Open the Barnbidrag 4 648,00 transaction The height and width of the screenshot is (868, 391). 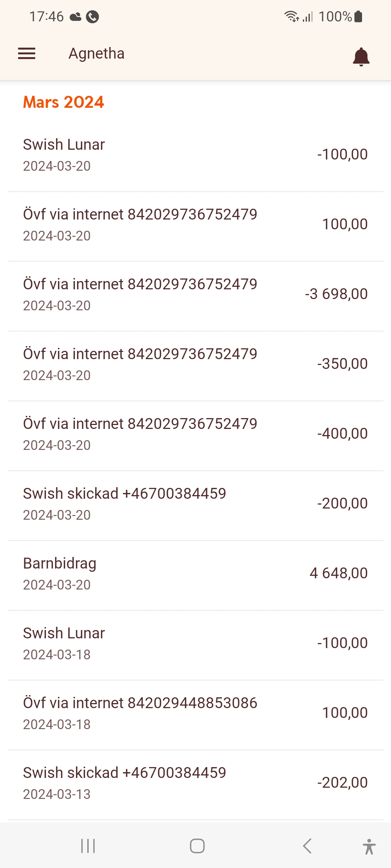coord(195,574)
